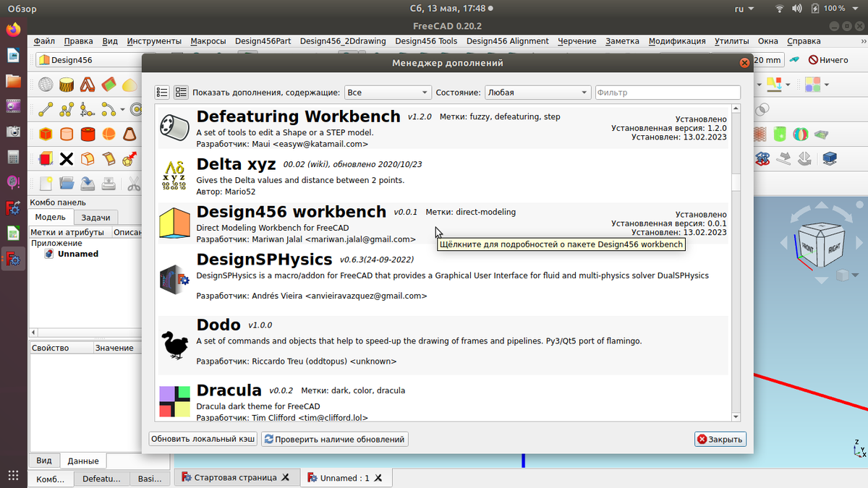Open the Design456 workbench selector dropdown
Screen dimensions: 868x488
click(89, 60)
